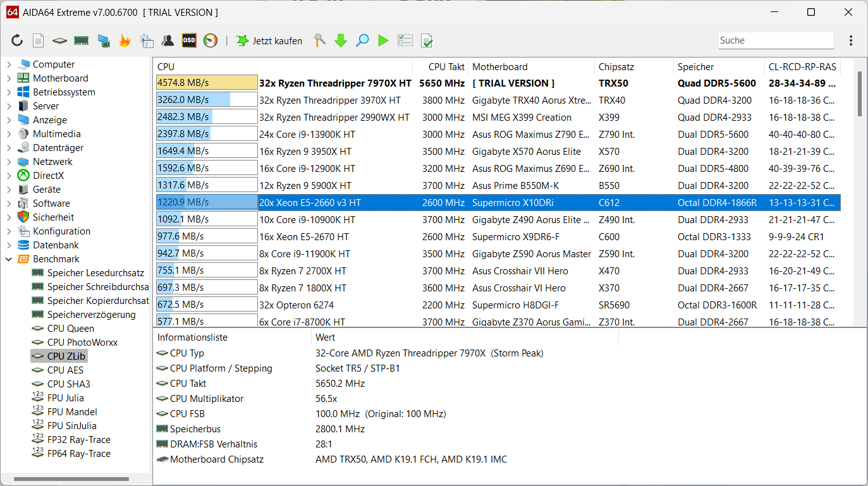Select Datenbank in the sidebar tree
The width and height of the screenshot is (868, 486).
coord(55,245)
